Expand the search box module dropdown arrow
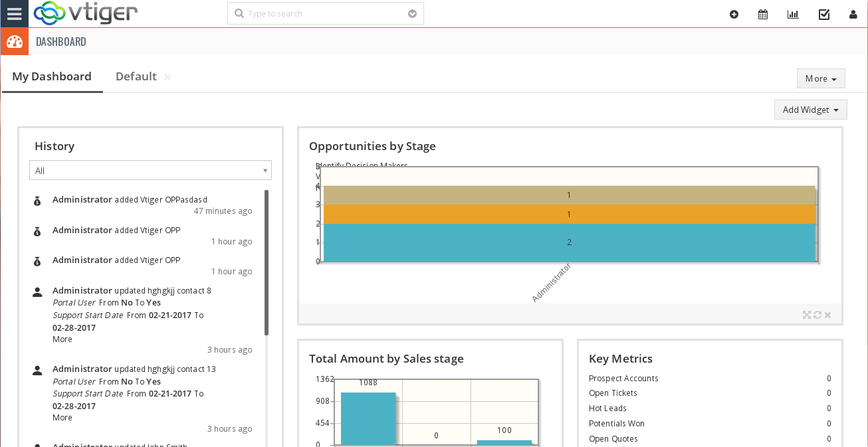868x447 pixels. click(x=412, y=14)
